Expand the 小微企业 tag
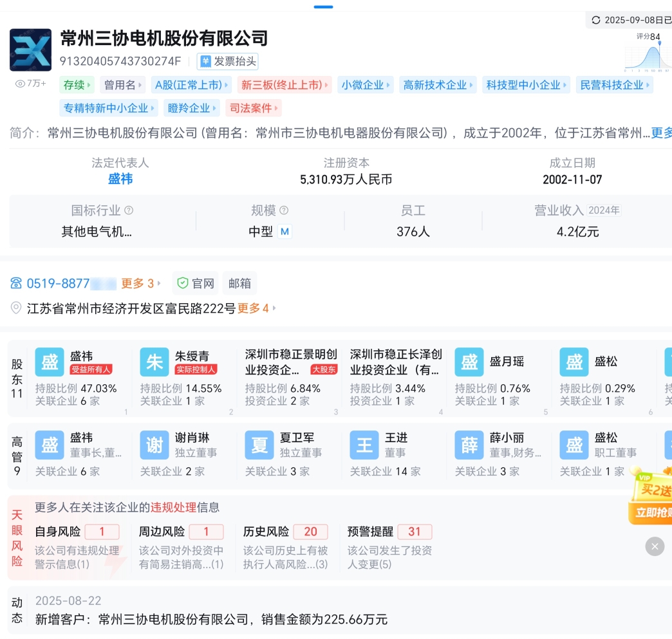This screenshot has height=639, width=672. (x=366, y=85)
